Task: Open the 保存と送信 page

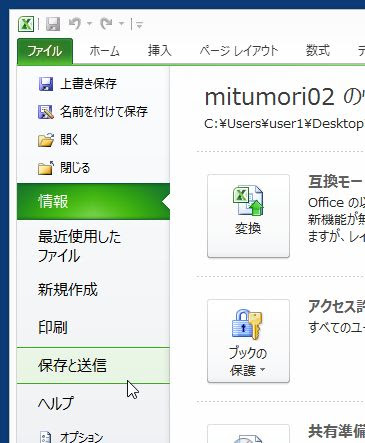Action: click(93, 365)
